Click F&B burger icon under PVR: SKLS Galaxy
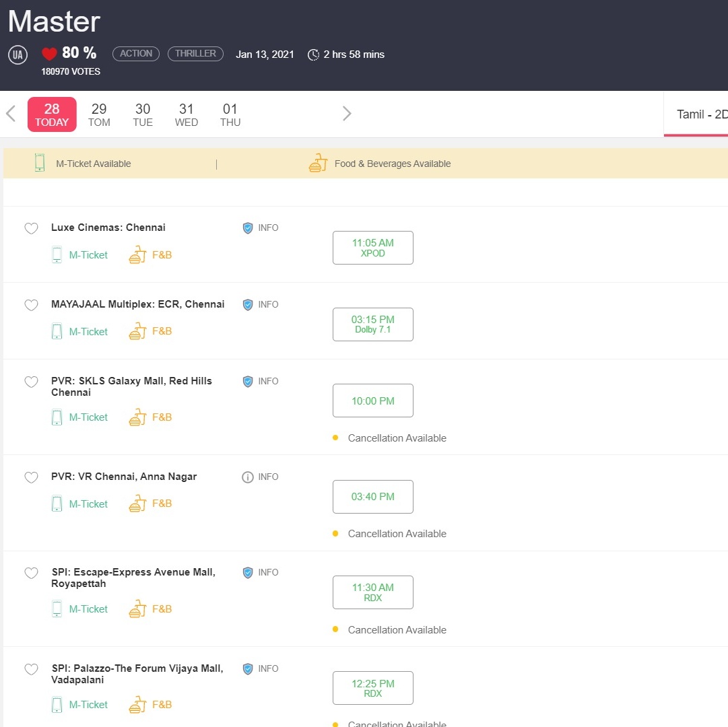This screenshot has height=727, width=728. pyautogui.click(x=137, y=417)
